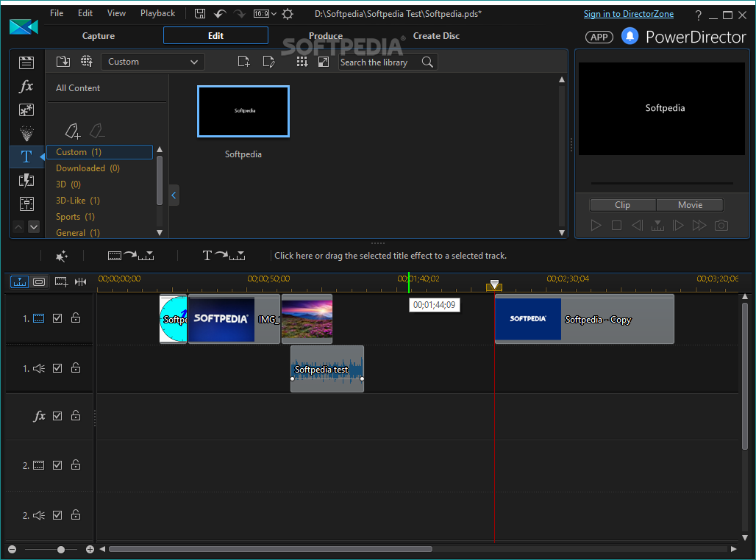Select the 3D-Like (1) tag
Viewport: 756px width, 560px height.
pyautogui.click(x=78, y=201)
